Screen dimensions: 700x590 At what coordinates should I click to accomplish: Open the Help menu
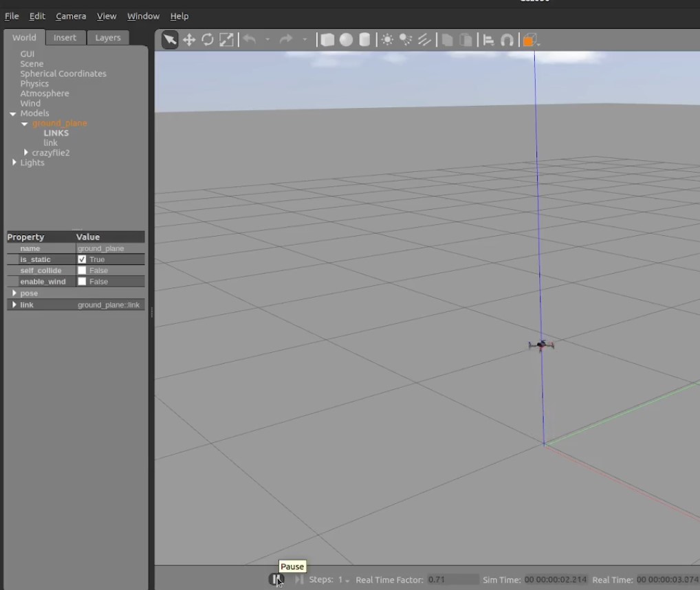[179, 16]
